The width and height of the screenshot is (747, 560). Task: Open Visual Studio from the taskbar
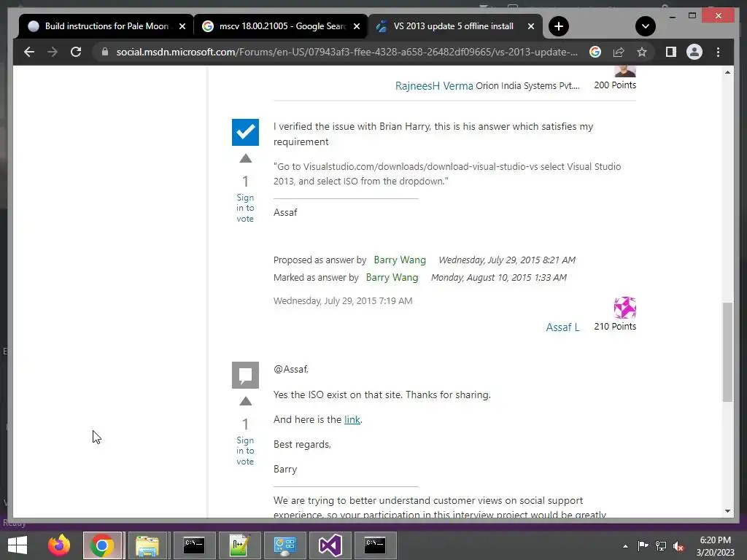click(330, 545)
